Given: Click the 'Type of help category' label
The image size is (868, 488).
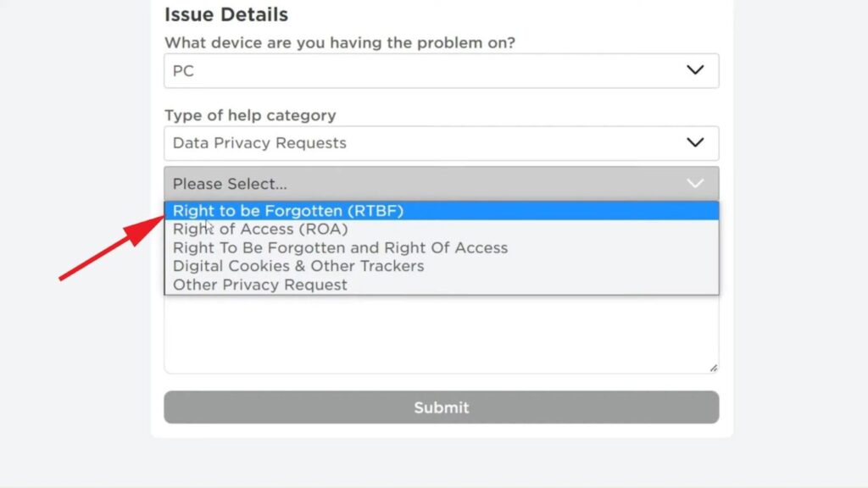Looking at the screenshot, I should [x=250, y=115].
